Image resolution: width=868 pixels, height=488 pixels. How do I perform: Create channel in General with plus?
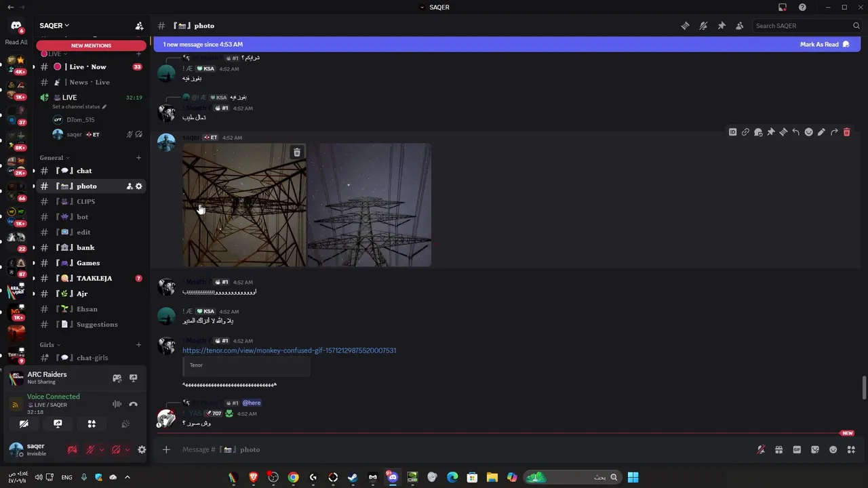click(x=138, y=158)
